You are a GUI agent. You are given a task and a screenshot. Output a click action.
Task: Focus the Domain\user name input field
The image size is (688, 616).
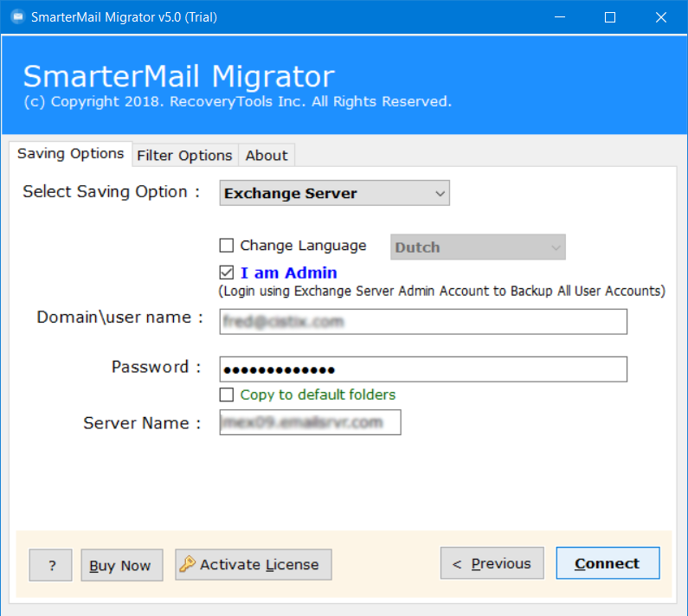(423, 322)
